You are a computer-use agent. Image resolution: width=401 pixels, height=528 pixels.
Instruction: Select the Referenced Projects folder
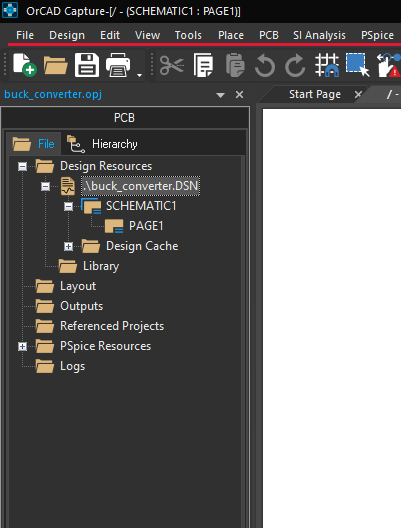pyautogui.click(x=112, y=326)
